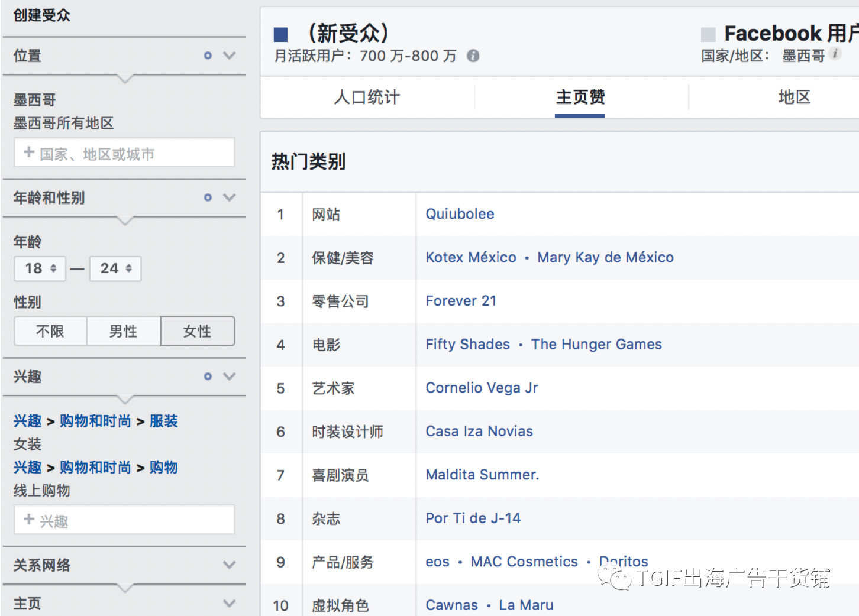Click the gray square beside Facebook 用户
The width and height of the screenshot is (859, 616).
708,35
